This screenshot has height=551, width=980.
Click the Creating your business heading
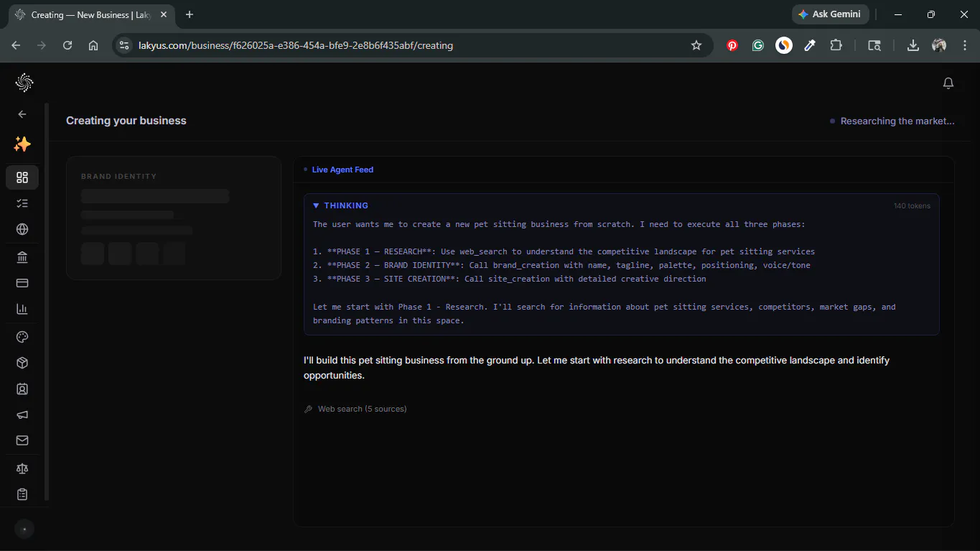[126, 121]
